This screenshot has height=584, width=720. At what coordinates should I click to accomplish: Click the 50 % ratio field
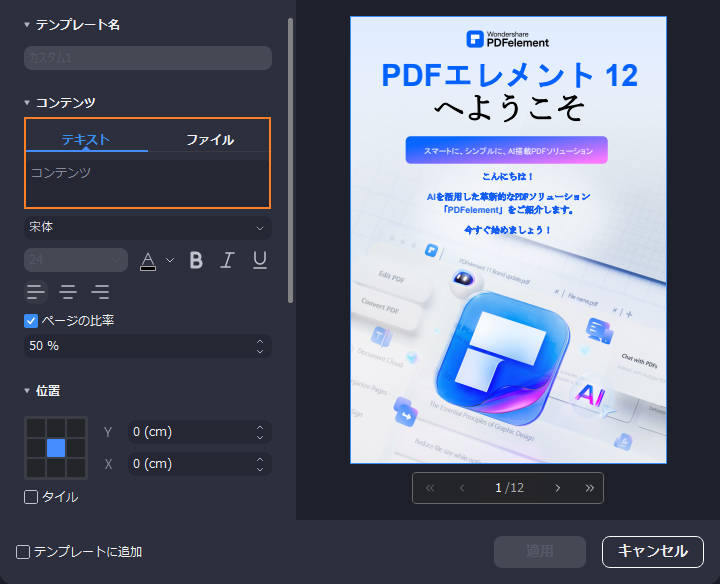click(147, 346)
